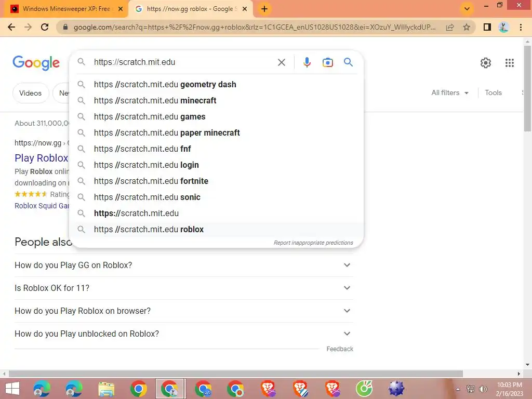Screen dimensions: 532x399
Task: Select suggestion 'scratch.mit.edu roblox'
Action: (216, 229)
